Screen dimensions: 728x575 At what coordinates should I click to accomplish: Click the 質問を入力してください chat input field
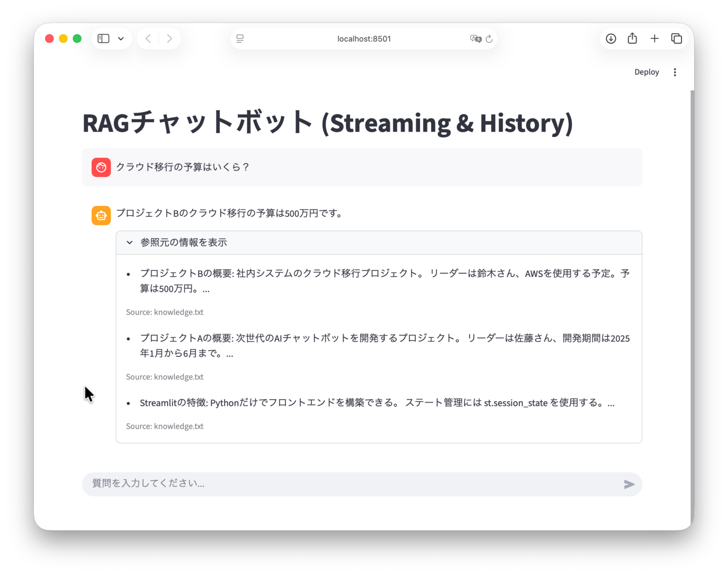(332, 484)
